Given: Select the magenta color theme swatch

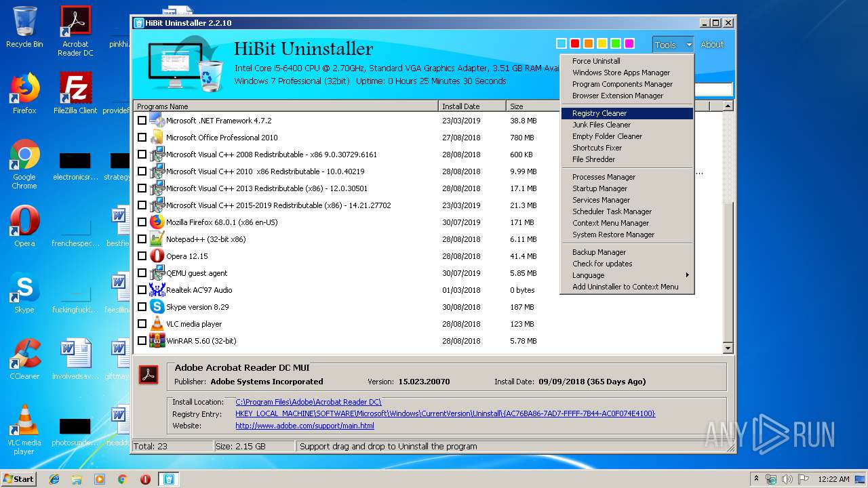Looking at the screenshot, I should pyautogui.click(x=629, y=43).
